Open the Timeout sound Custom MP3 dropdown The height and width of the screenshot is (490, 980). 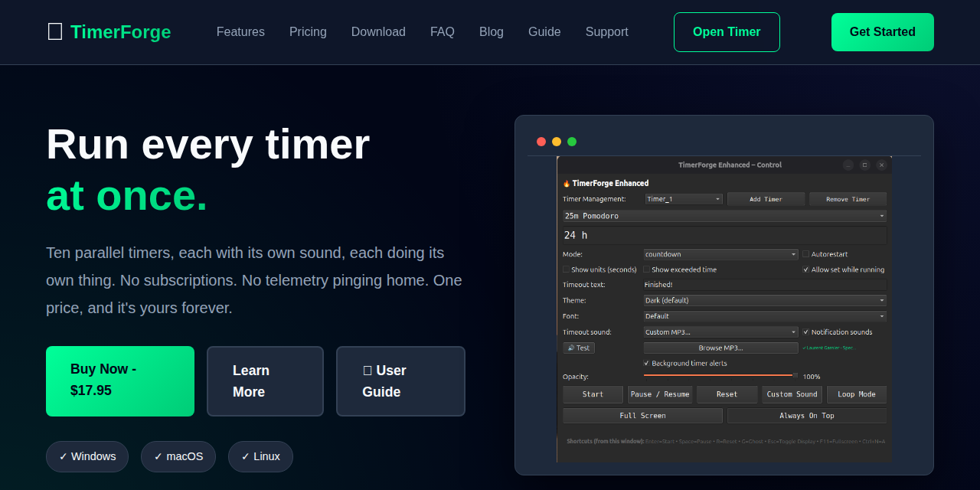[720, 332]
